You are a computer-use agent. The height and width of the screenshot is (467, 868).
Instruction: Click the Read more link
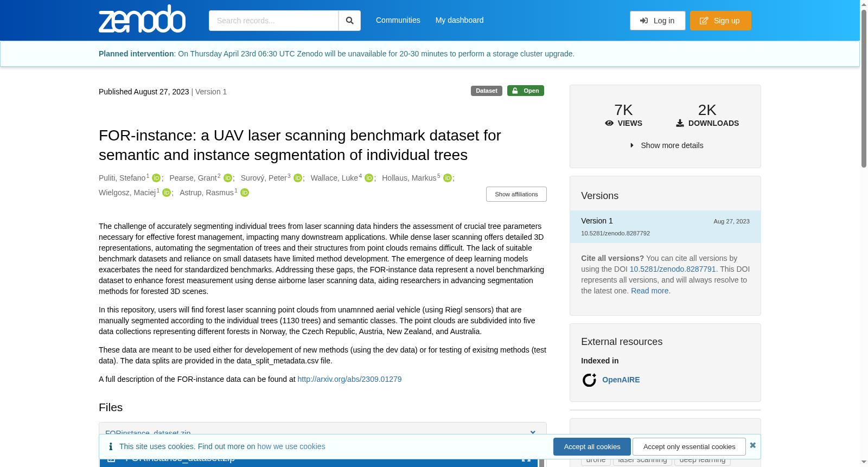650,291
